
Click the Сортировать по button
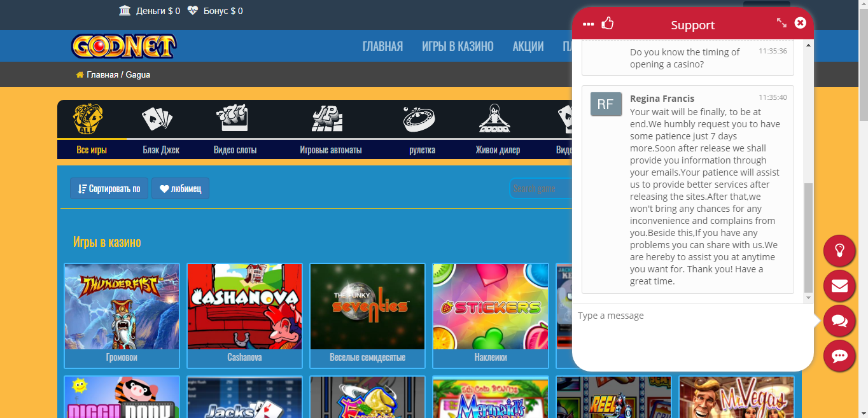click(x=109, y=188)
